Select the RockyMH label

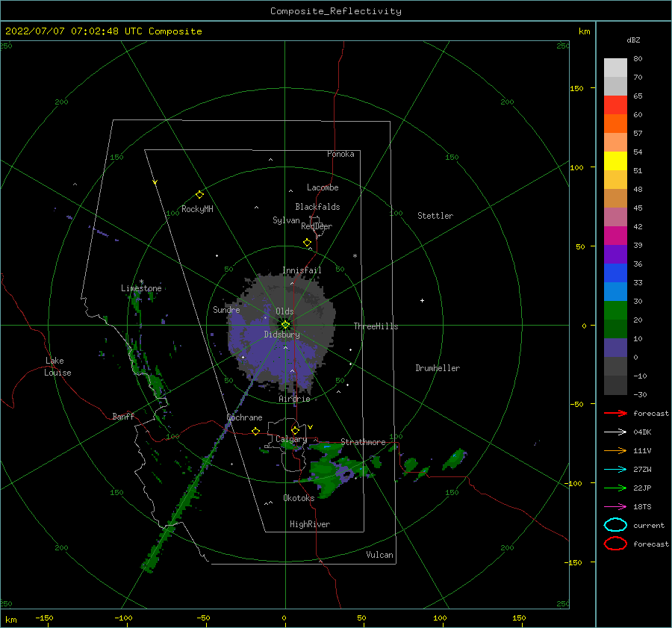click(x=197, y=209)
